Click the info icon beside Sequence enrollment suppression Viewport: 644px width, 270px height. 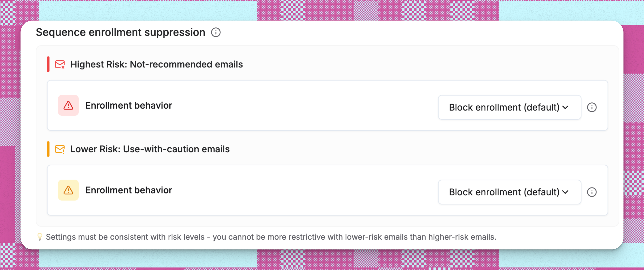coord(216,32)
